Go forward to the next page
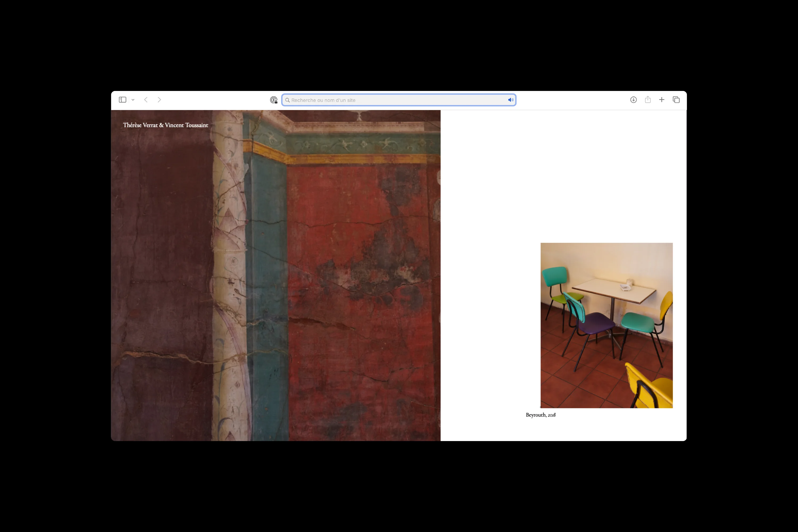Screen dimensions: 798x532 click(159, 100)
